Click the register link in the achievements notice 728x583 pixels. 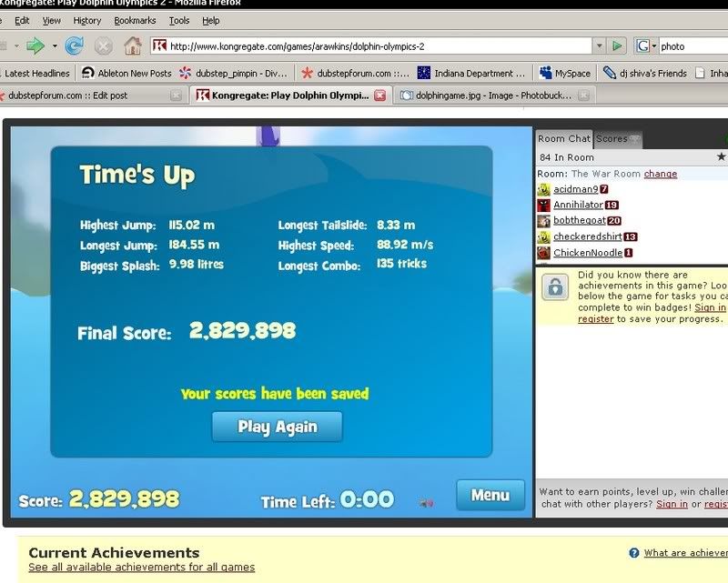[x=596, y=319]
